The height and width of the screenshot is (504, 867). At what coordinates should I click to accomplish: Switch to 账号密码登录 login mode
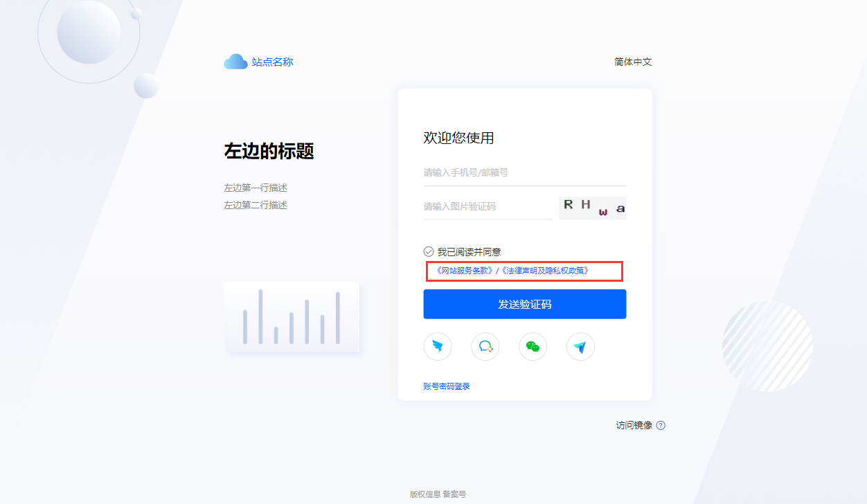coord(447,386)
